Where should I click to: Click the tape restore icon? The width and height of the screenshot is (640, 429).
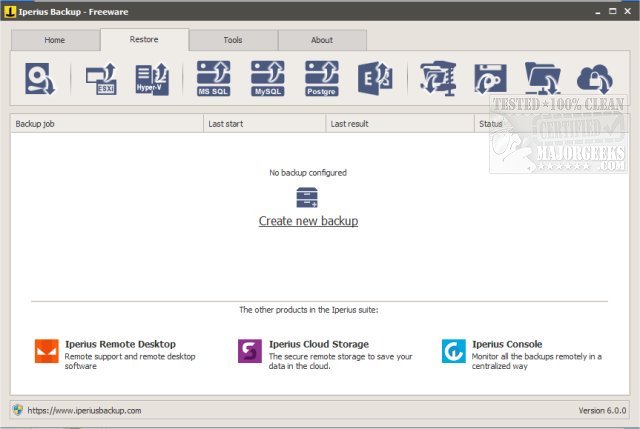tap(490, 78)
